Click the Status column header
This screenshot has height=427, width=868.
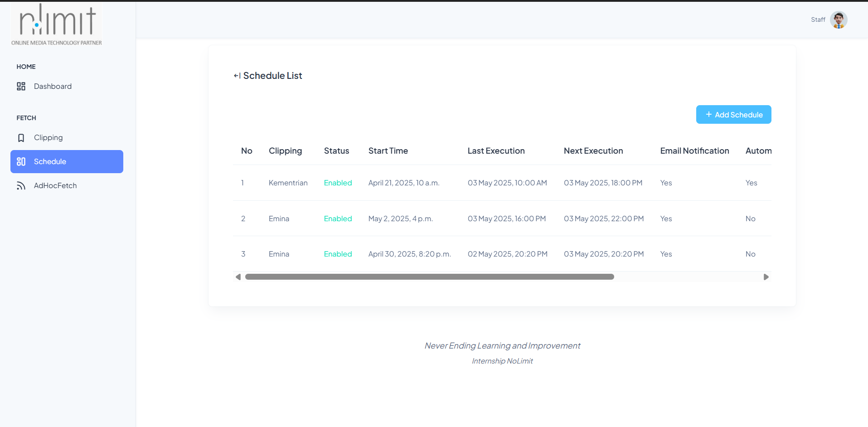[336, 151]
